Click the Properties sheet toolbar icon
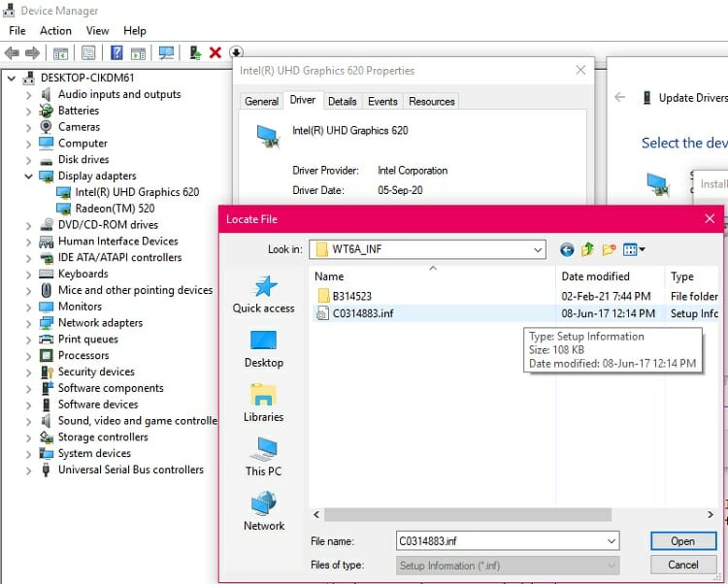Image resolution: width=728 pixels, height=584 pixels. (88, 53)
